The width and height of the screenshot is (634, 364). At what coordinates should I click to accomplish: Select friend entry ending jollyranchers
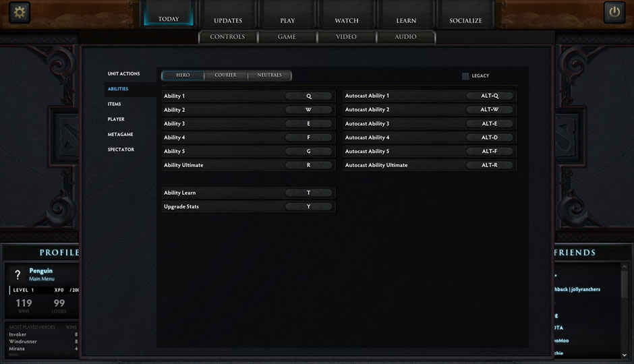pyautogui.click(x=577, y=289)
